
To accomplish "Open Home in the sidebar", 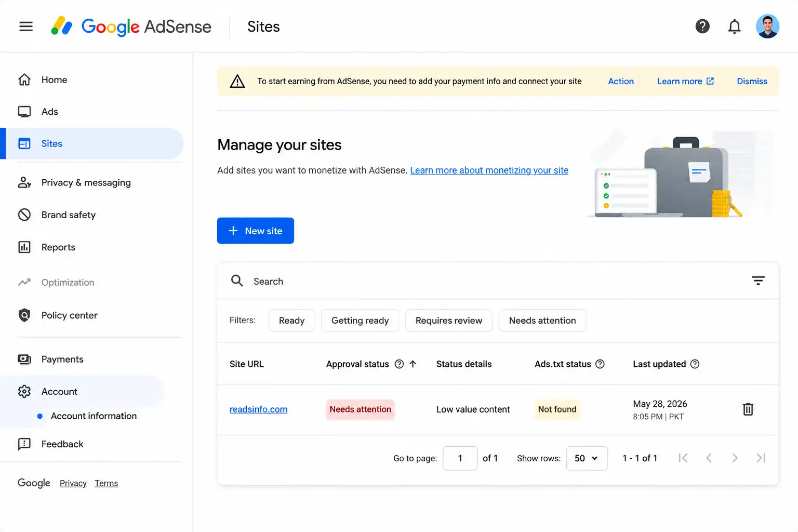I will (54, 79).
